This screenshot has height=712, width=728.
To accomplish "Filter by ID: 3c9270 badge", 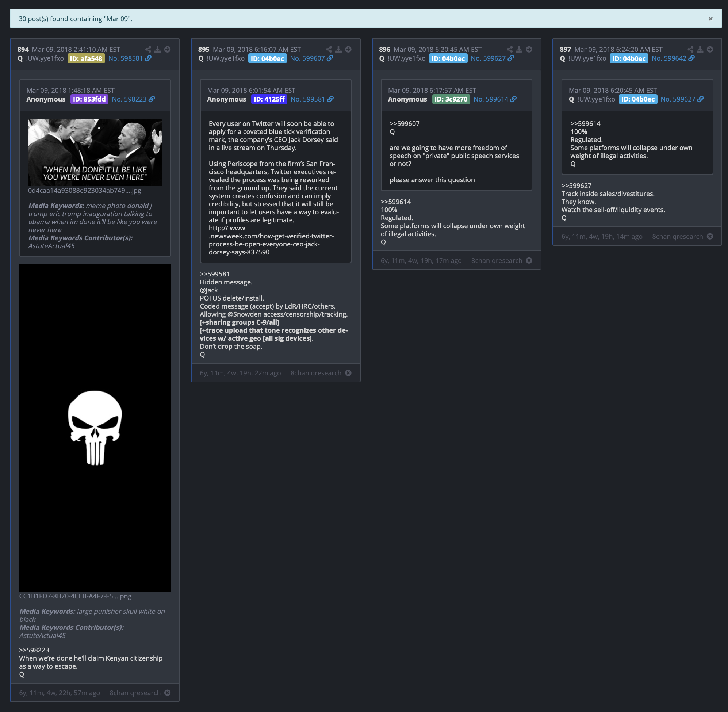I will point(451,99).
